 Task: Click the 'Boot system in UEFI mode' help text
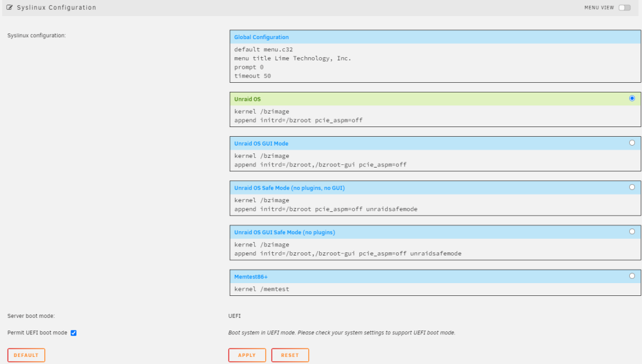click(x=342, y=333)
